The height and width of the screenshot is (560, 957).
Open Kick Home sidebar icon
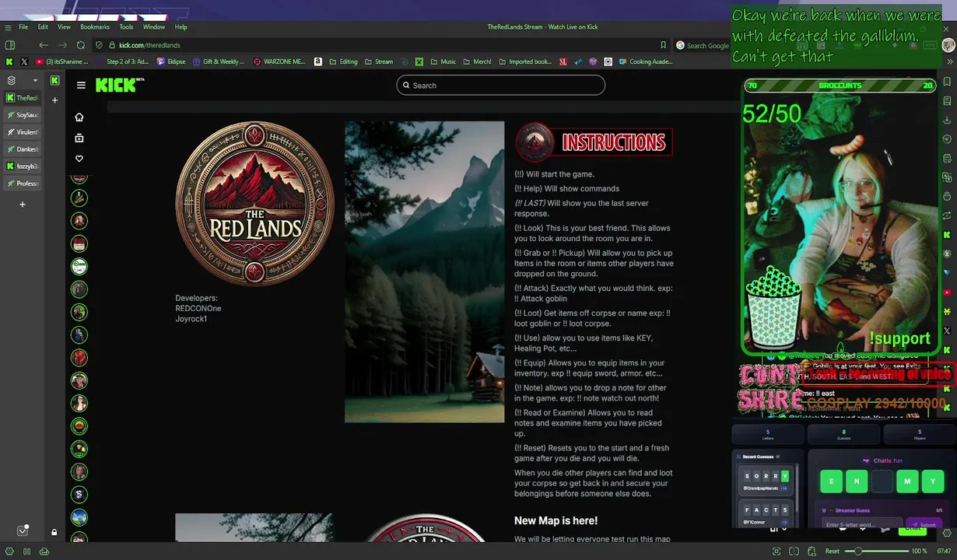tap(79, 117)
